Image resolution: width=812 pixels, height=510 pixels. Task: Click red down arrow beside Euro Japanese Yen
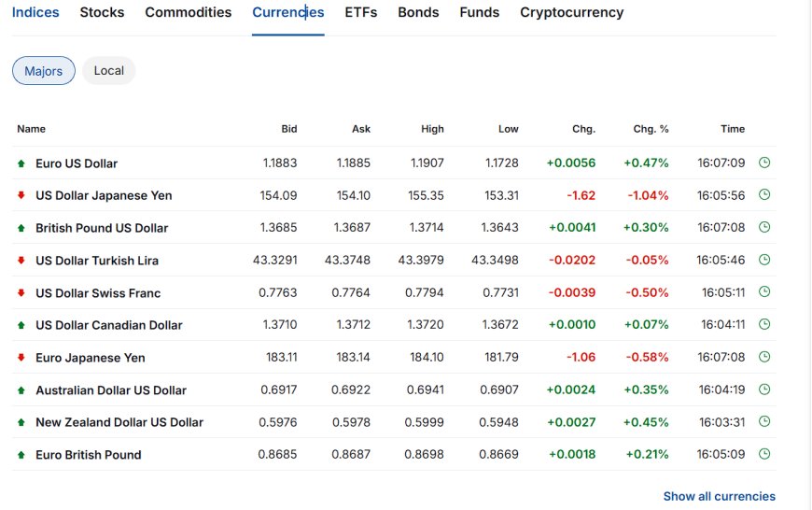(x=21, y=358)
